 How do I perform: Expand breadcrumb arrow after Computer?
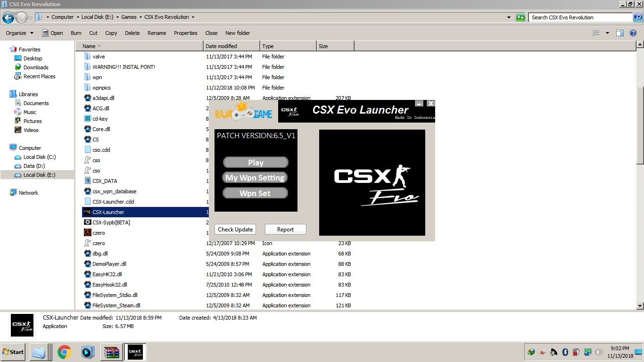pos(77,17)
